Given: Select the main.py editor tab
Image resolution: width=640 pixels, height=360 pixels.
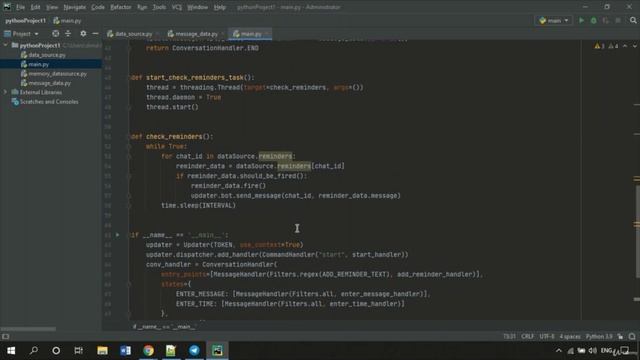Looking at the screenshot, I should point(250,34).
